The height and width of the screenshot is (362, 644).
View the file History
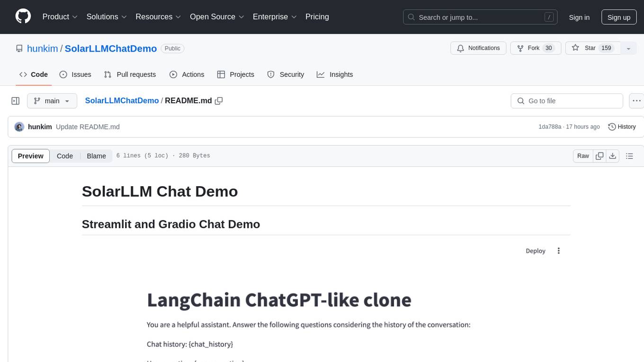pyautogui.click(x=622, y=127)
